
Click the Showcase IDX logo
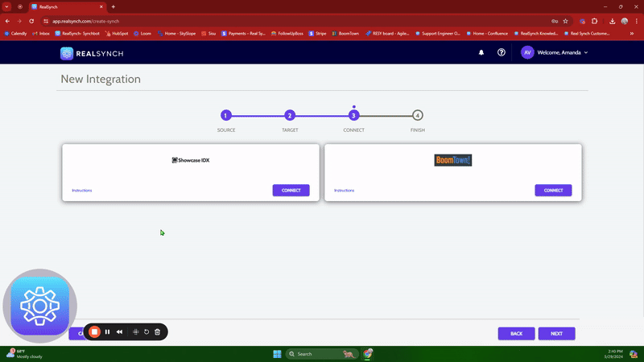(191, 160)
